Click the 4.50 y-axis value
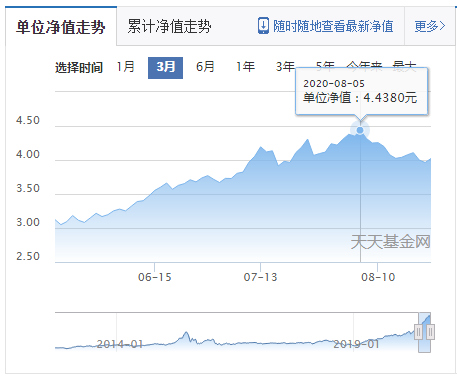The height and width of the screenshot is (380, 457). pyautogui.click(x=28, y=120)
